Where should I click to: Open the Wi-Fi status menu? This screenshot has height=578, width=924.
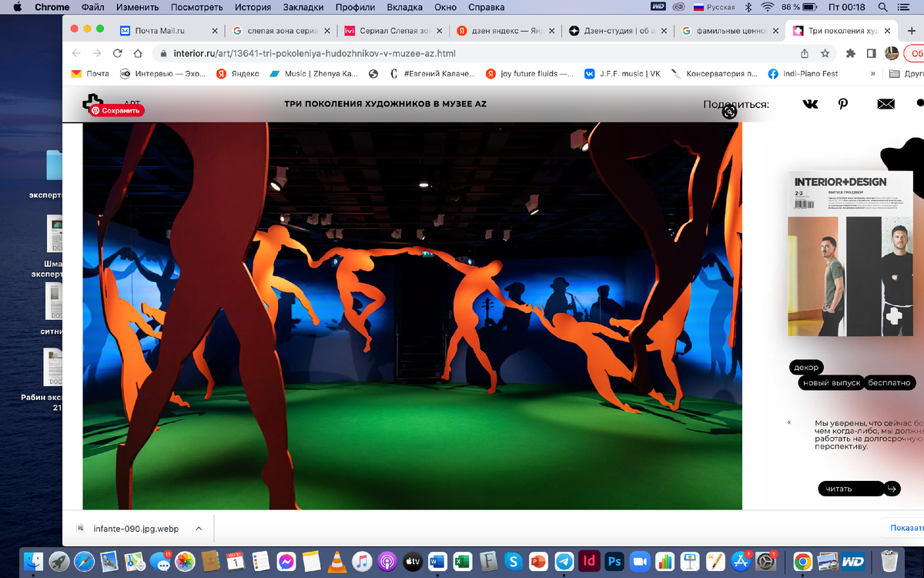(767, 7)
